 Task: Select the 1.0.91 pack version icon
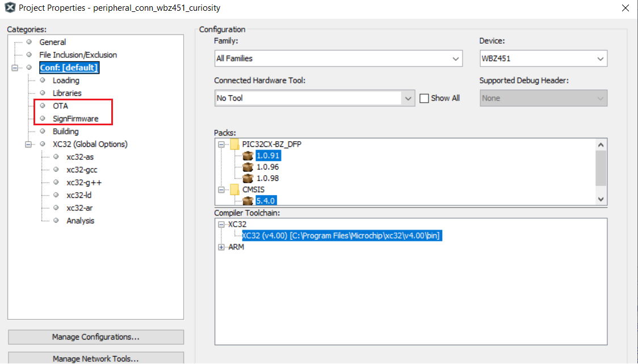[x=247, y=156]
